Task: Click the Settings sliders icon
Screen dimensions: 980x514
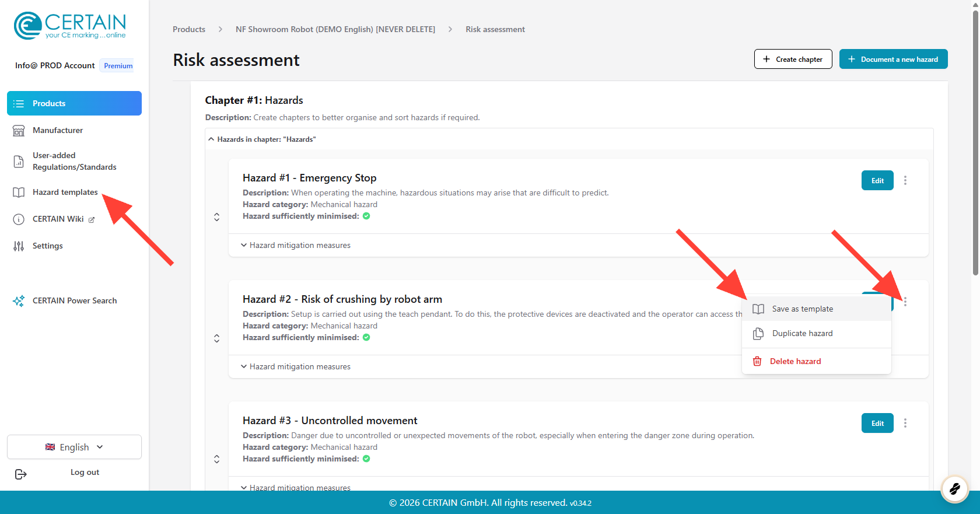Action: pos(19,246)
